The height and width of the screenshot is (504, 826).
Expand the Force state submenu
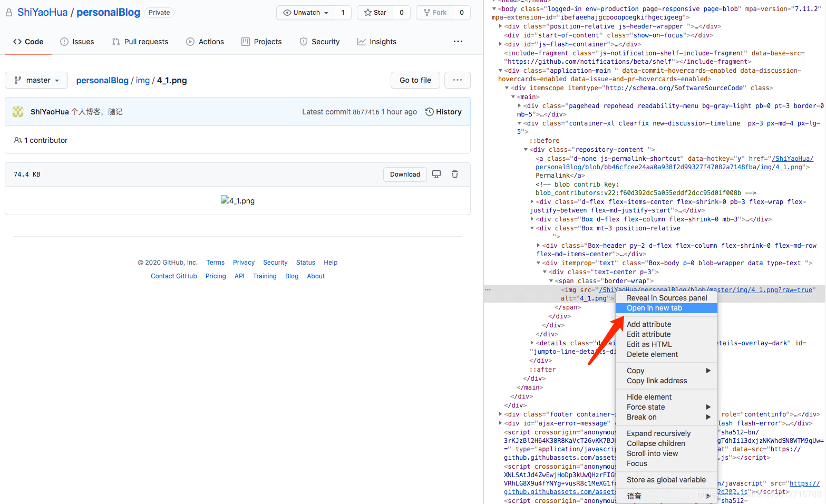pyautogui.click(x=666, y=407)
